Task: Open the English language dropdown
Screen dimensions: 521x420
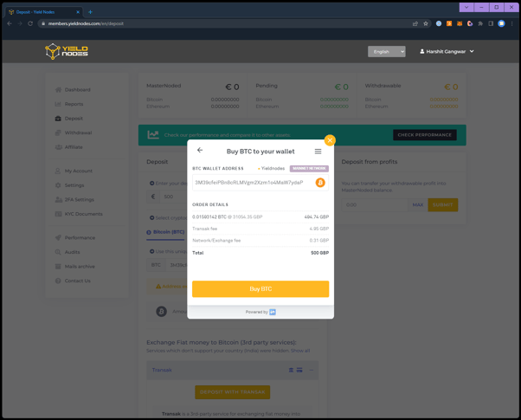Action: point(386,52)
